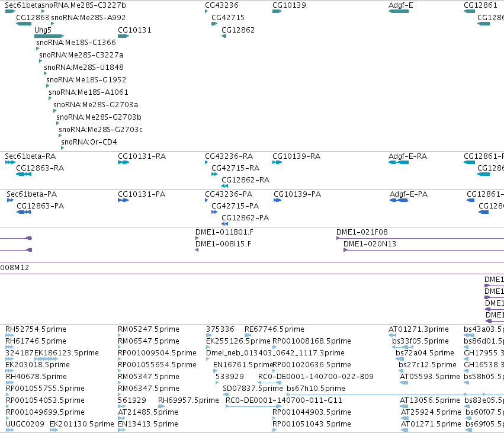
Task: Select the DME1-020N13 clone label
Action: 370,244
